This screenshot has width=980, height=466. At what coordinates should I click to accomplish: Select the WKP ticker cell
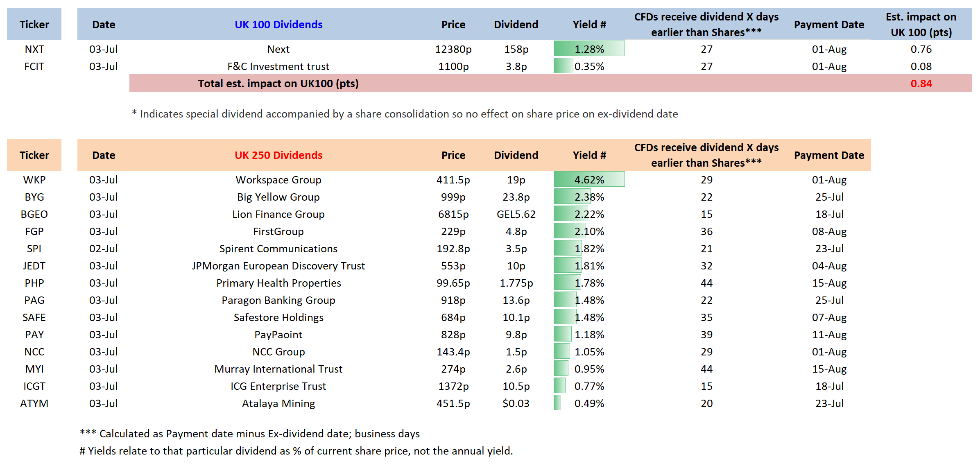[34, 180]
